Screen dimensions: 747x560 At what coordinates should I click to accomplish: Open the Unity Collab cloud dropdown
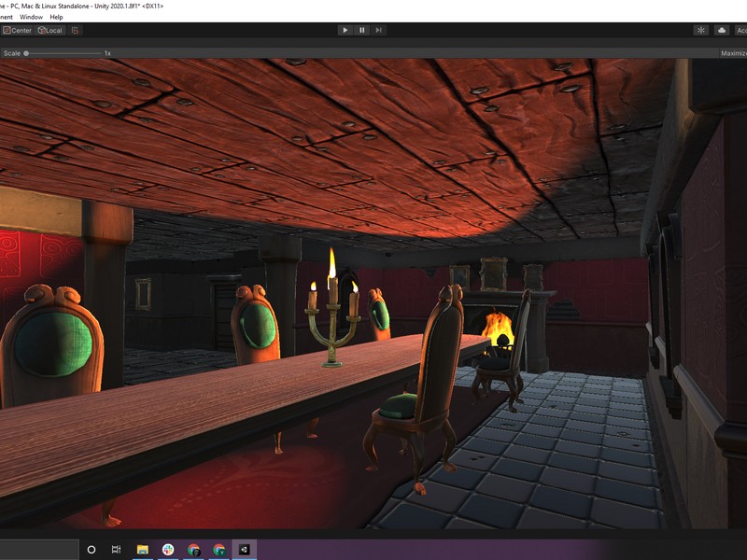720,29
